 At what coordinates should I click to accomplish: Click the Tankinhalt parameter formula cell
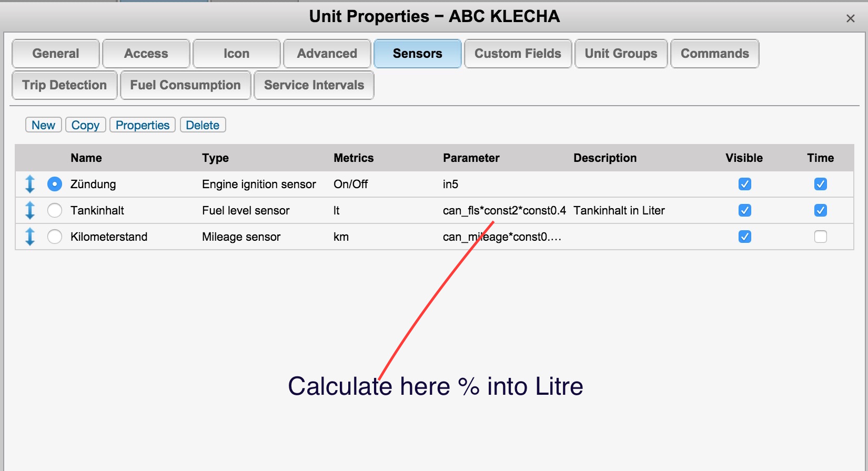(504, 210)
